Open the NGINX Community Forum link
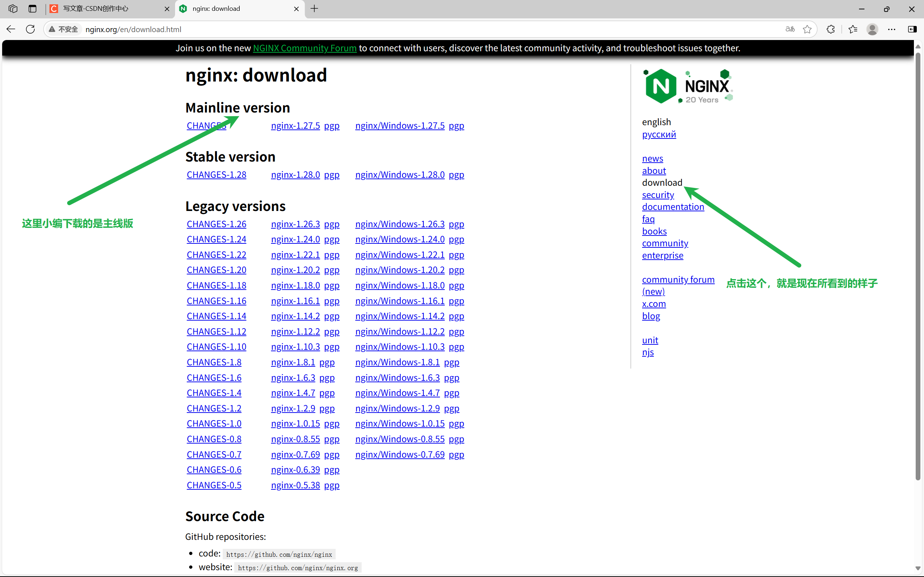 [304, 48]
